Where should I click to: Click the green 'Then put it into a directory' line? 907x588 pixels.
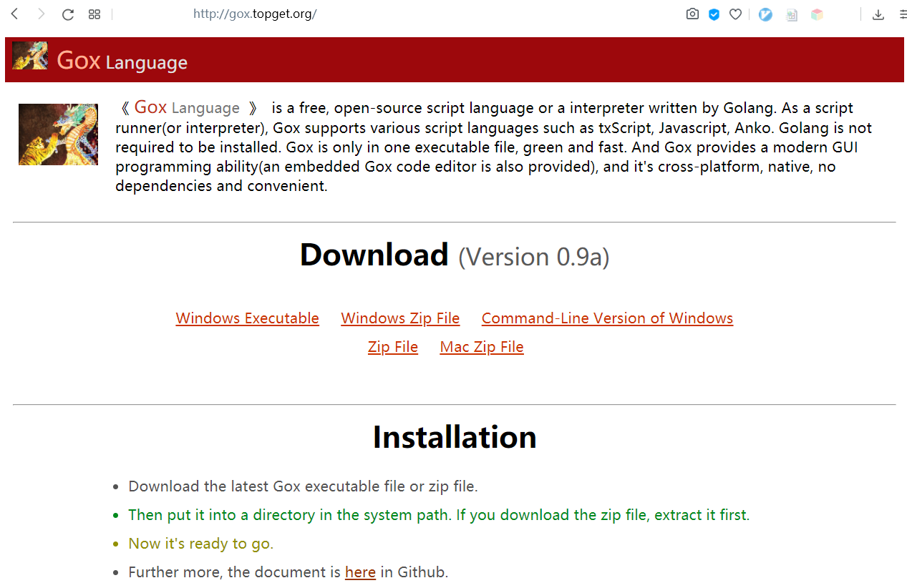(439, 515)
